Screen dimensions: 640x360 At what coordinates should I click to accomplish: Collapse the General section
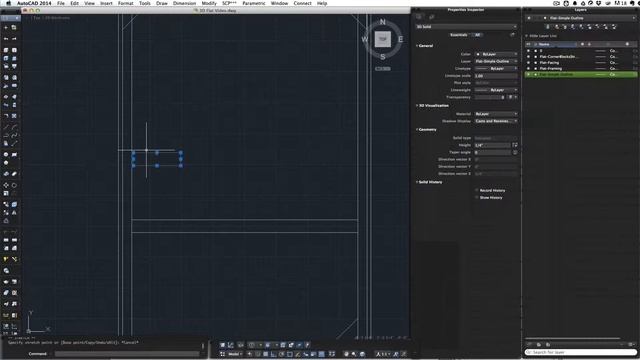point(417,46)
